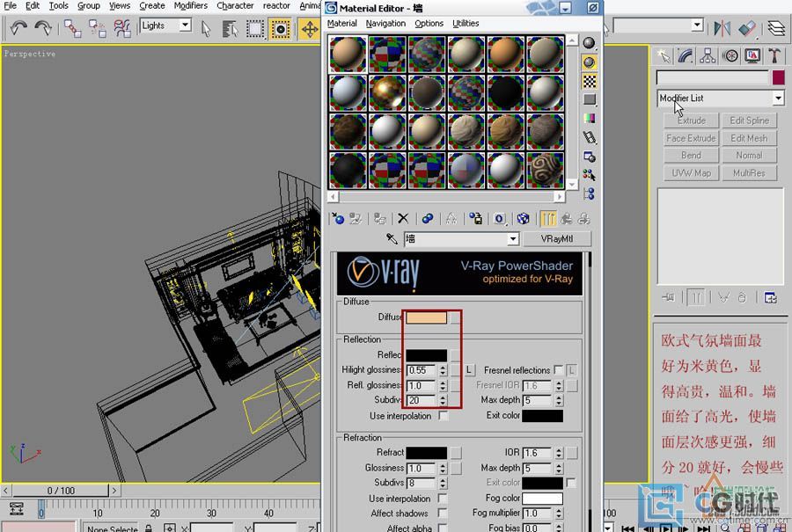Pick the Rectangular Selection Region tool
This screenshot has height=532, width=792.
click(x=255, y=28)
